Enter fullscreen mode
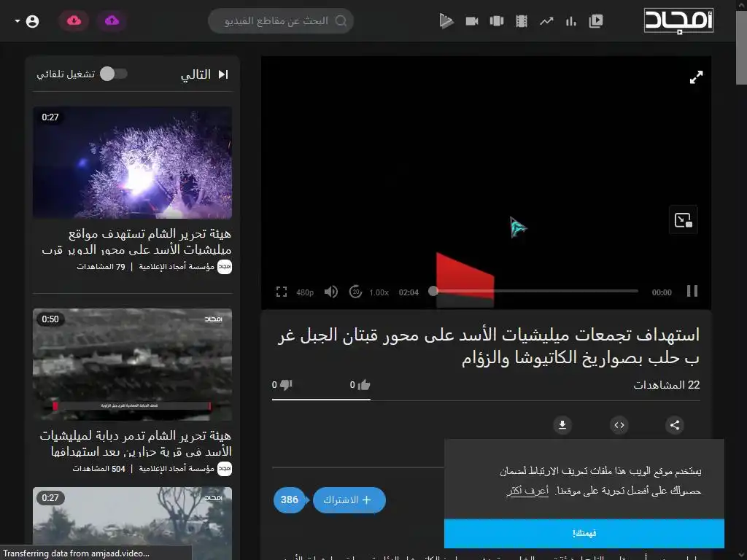 click(x=282, y=292)
